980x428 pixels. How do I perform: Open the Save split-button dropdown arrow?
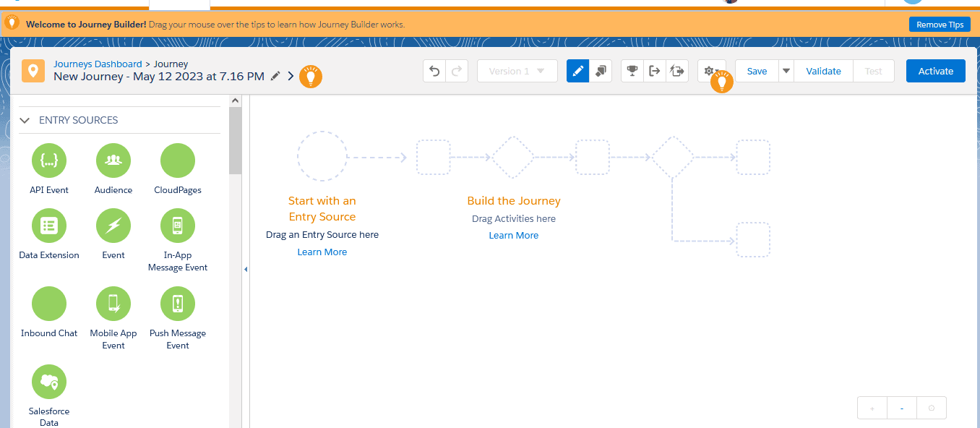[785, 70]
